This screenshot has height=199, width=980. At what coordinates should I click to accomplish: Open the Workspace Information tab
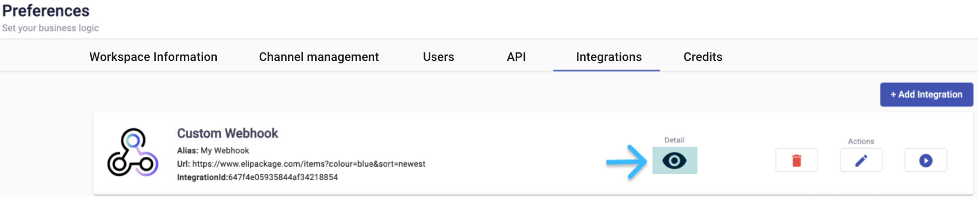[x=153, y=57]
